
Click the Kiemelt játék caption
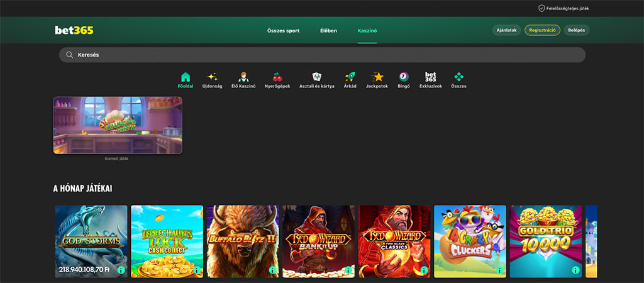click(116, 158)
